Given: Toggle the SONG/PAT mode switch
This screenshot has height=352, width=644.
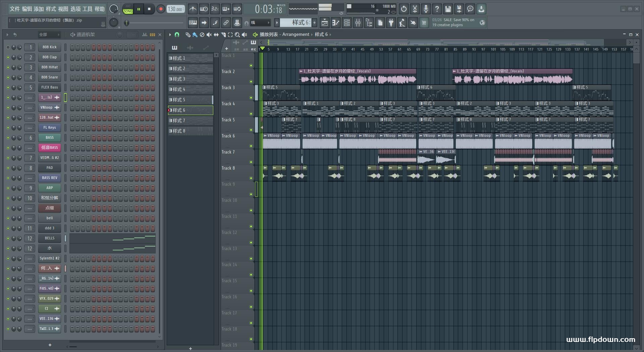Looking at the screenshot, I should click(x=128, y=9).
